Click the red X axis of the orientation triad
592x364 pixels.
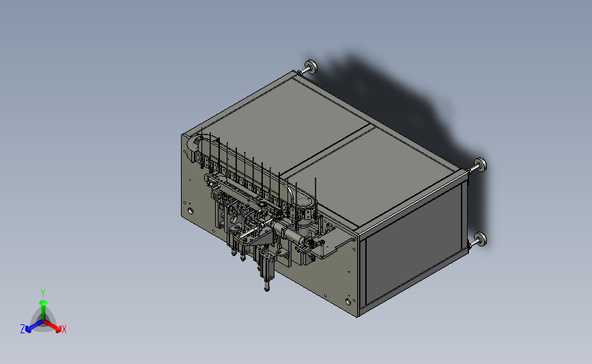pos(53,326)
